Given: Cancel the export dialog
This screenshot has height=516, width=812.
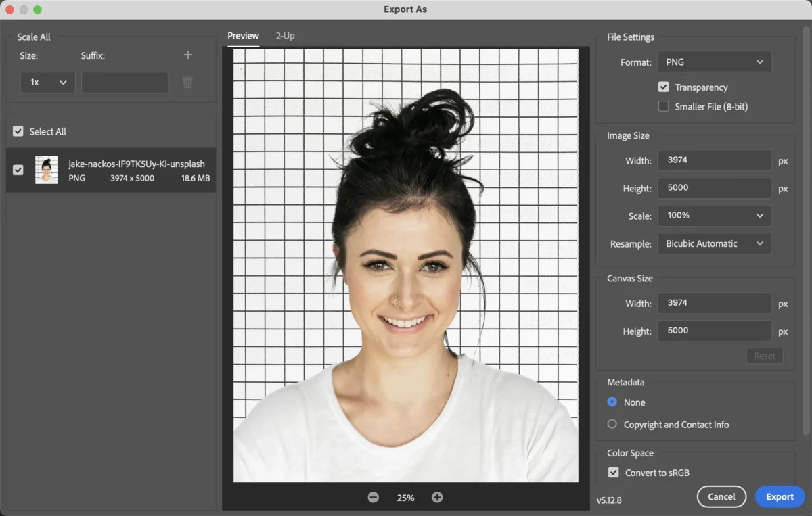Looking at the screenshot, I should [721, 496].
